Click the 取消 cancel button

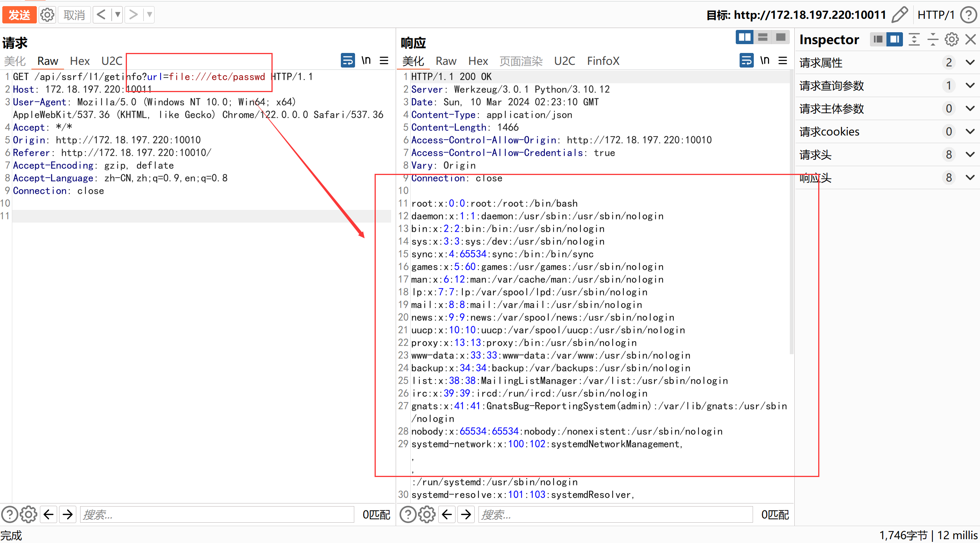click(74, 15)
